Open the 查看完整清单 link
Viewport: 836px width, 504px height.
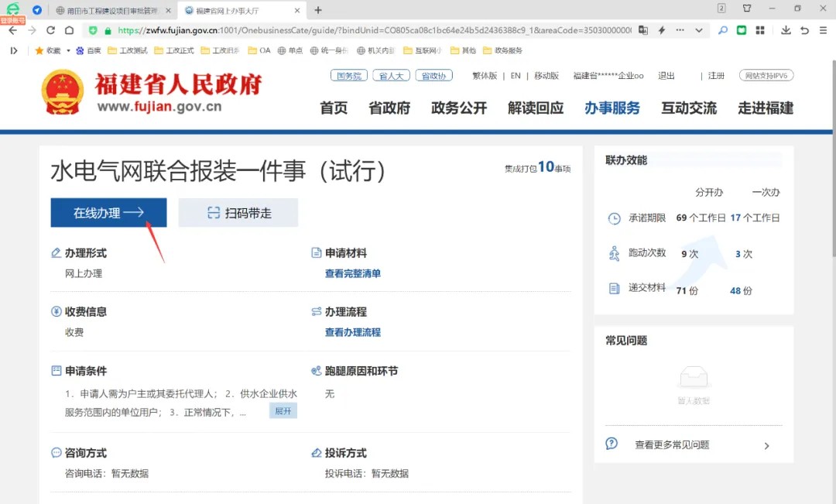tap(352, 273)
